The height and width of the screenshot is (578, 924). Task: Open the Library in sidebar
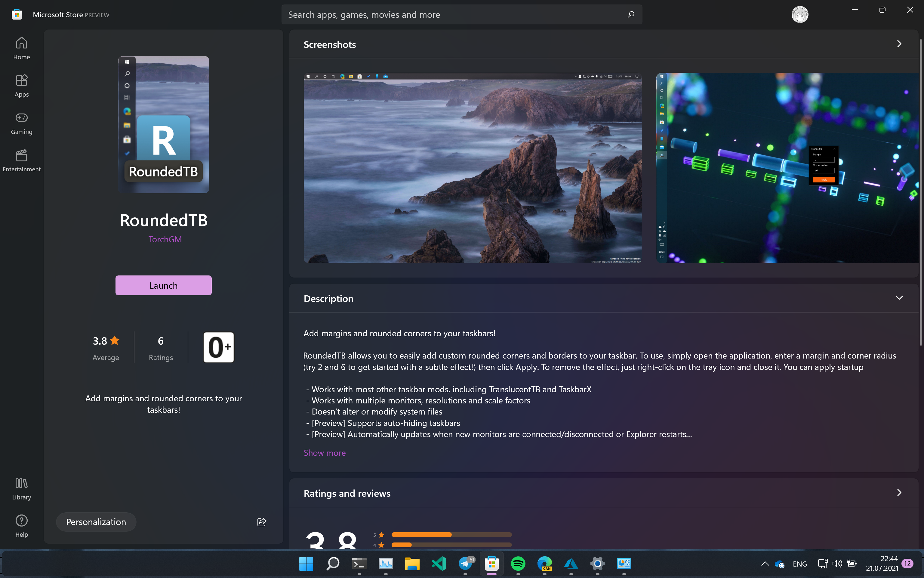point(21,489)
